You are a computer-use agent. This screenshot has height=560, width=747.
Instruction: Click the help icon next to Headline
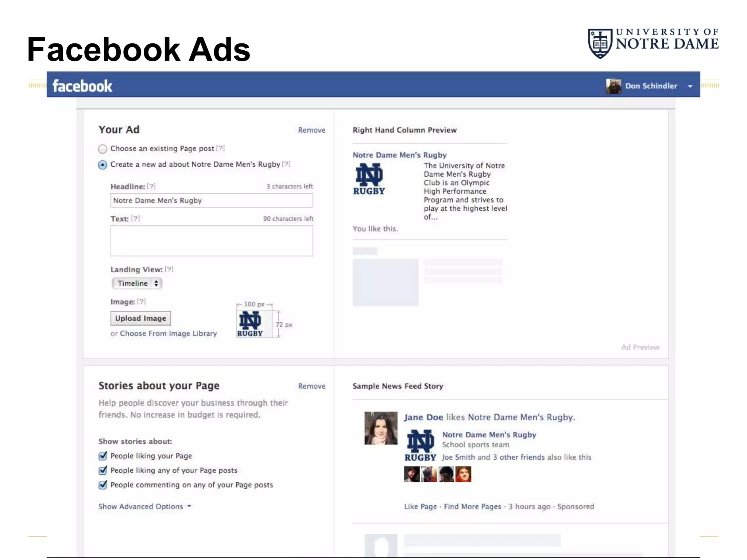151,186
